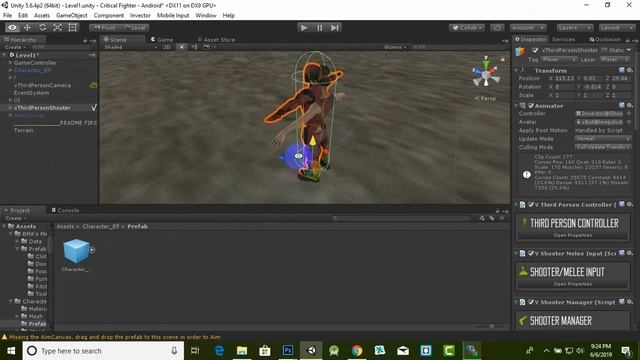Open the Shaded draw mode dropdown
Image resolution: width=640 pixels, height=360 pixels.
click(131, 47)
